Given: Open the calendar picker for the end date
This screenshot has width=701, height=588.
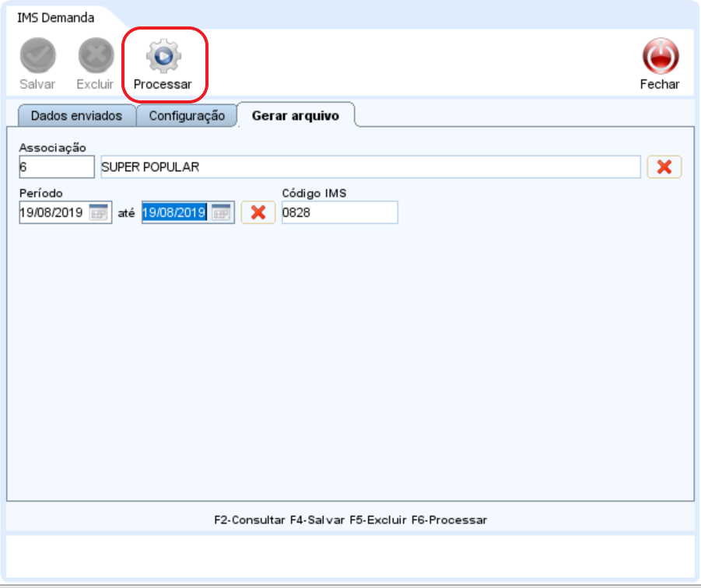Looking at the screenshot, I should (221, 213).
